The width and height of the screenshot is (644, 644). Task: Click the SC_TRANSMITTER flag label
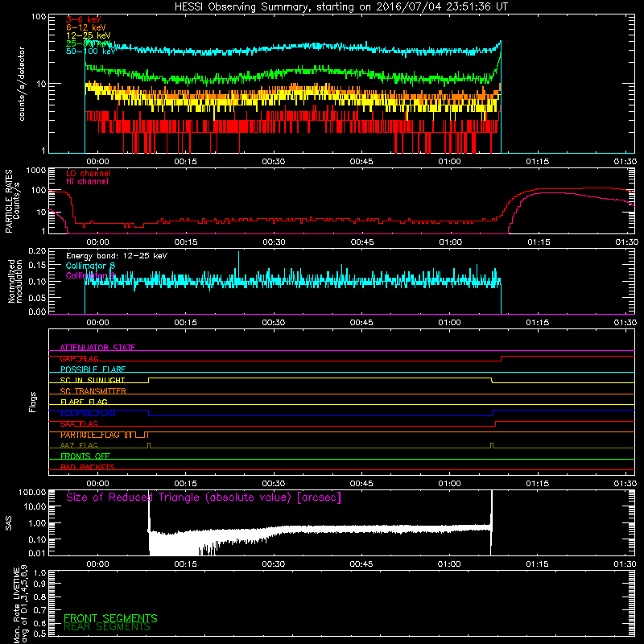[93, 391]
